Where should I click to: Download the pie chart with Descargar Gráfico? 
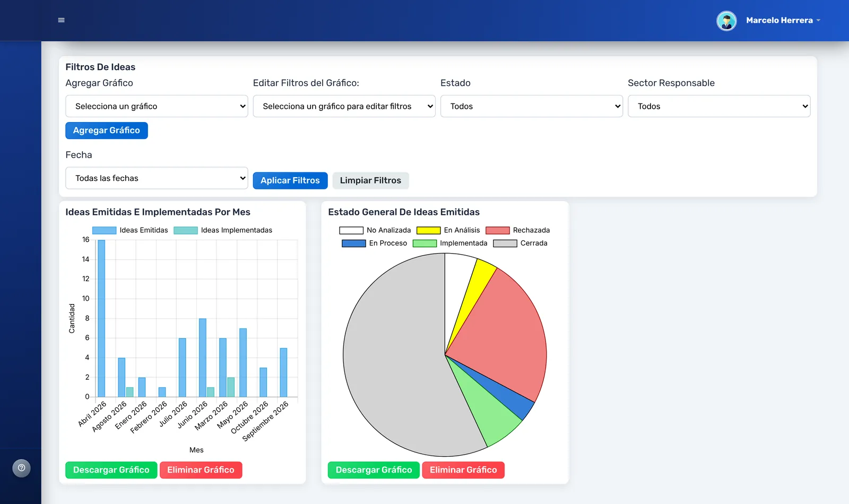pos(374,470)
